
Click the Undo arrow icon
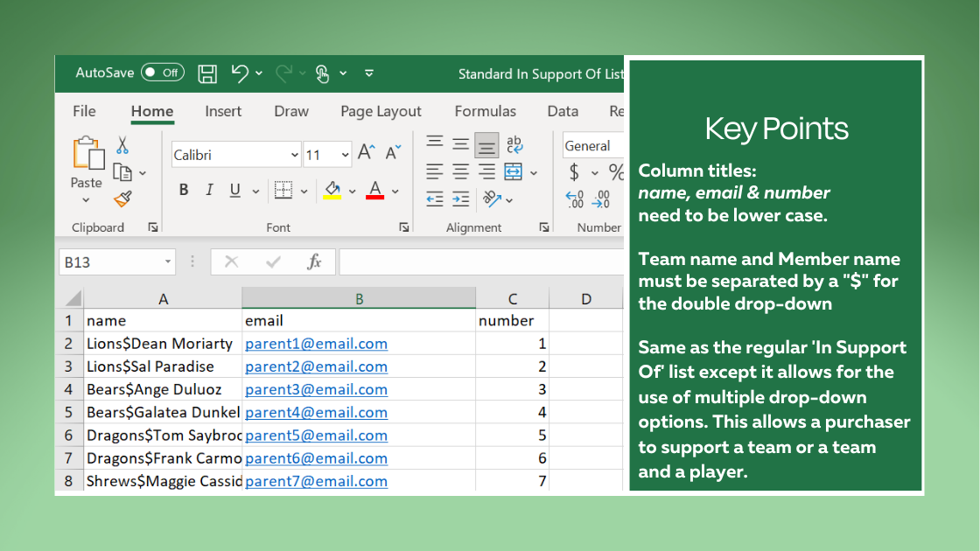tap(240, 73)
